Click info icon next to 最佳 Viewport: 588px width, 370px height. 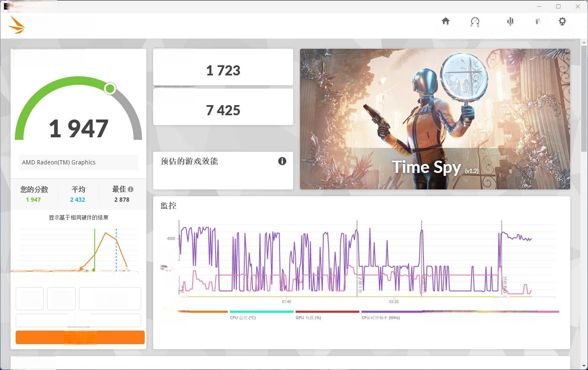coord(131,189)
